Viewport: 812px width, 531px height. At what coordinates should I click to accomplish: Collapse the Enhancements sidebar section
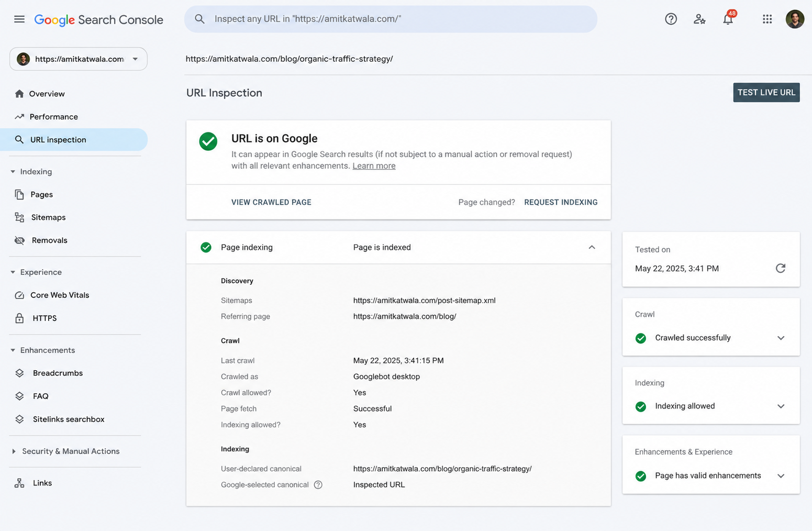[13, 350]
